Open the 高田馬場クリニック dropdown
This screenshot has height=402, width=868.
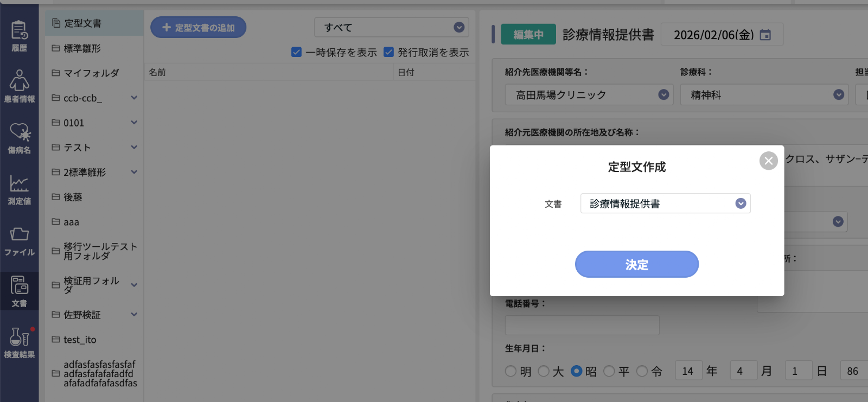[x=589, y=94]
